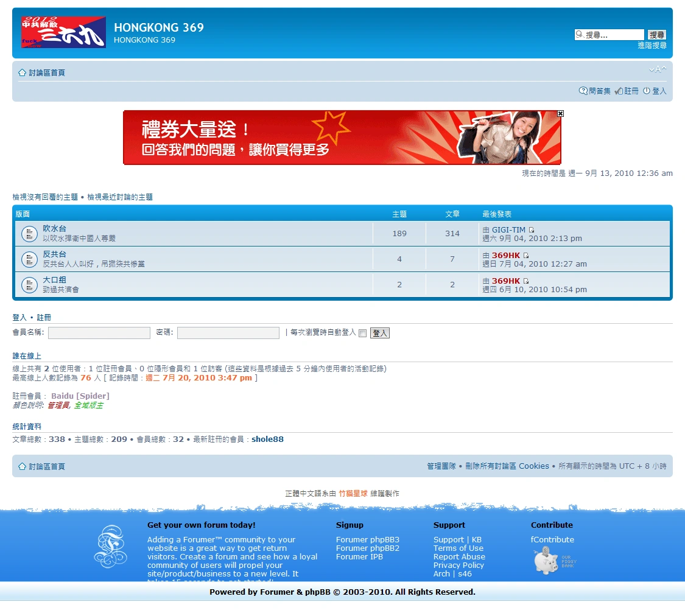Click the forum icon for 反共台

(29, 260)
